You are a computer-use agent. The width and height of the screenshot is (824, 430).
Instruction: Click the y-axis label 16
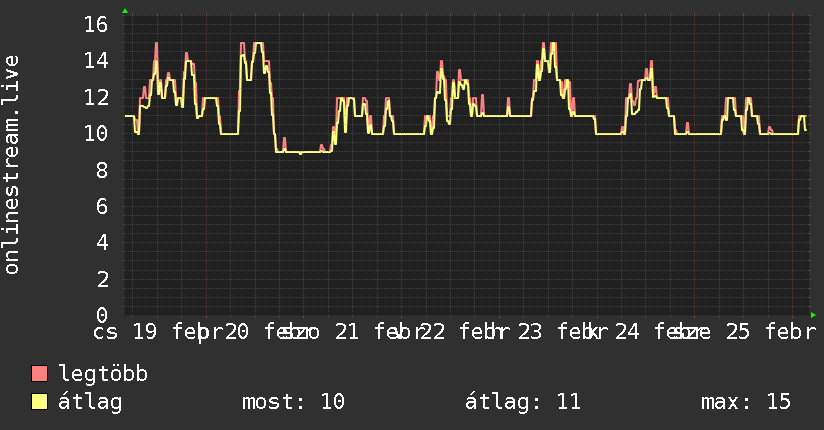[x=96, y=25]
